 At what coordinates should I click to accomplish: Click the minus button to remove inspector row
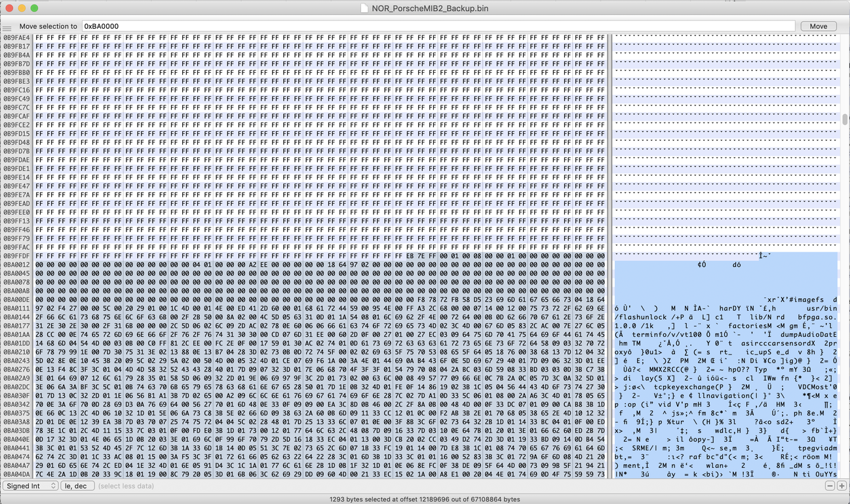click(830, 486)
